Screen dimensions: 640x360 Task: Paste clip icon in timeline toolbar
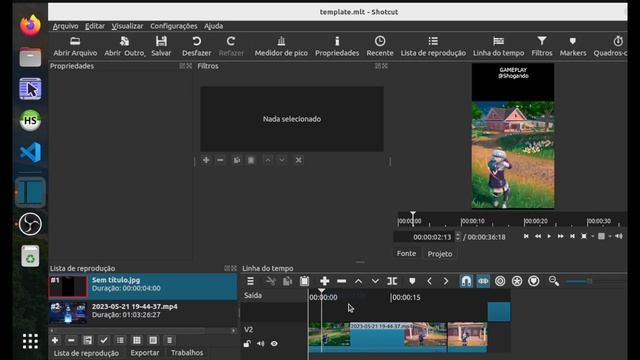[304, 281]
